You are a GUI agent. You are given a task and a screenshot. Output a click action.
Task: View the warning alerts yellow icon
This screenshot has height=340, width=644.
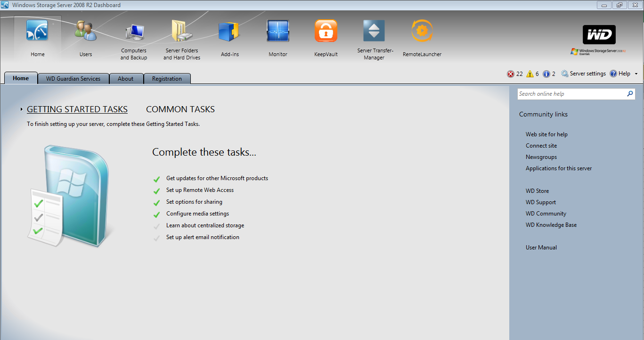530,74
